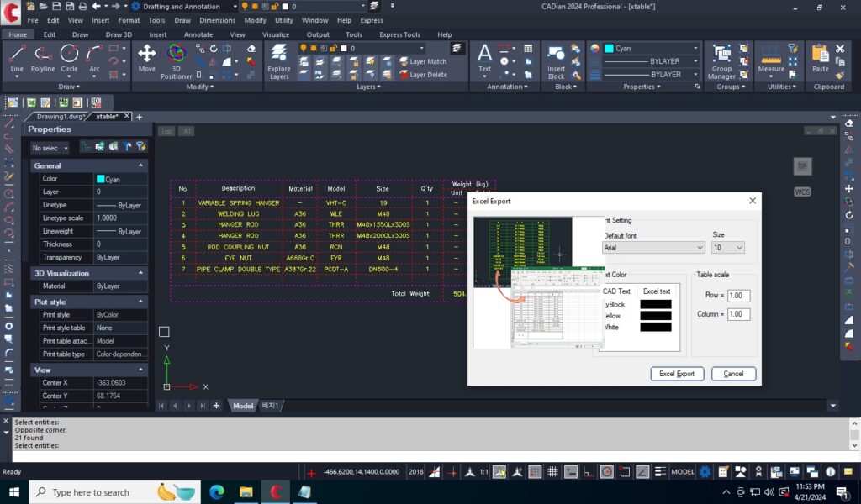
Task: Open the Dimensions menu
Action: coord(217,20)
